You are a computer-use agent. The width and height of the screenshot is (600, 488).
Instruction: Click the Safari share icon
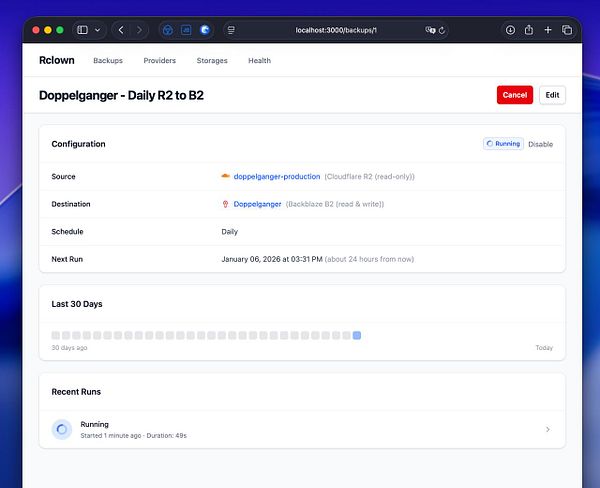point(529,29)
